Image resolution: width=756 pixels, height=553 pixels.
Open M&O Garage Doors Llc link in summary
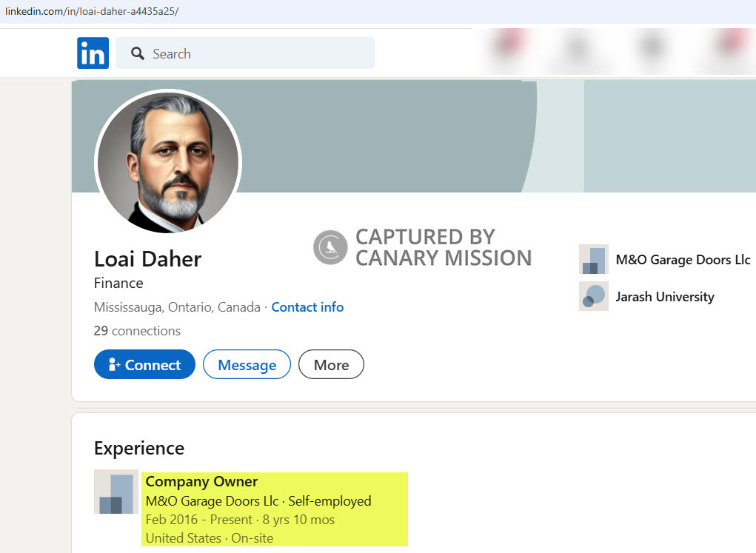(x=683, y=260)
